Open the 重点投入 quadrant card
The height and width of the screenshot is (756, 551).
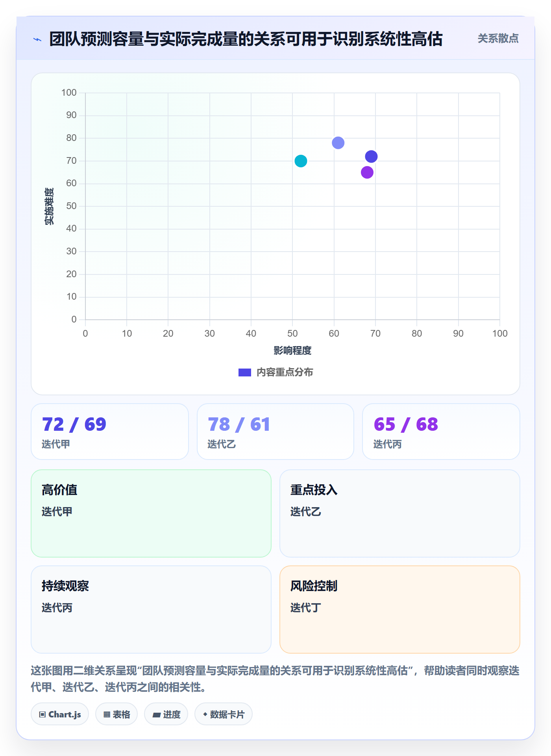[400, 513]
